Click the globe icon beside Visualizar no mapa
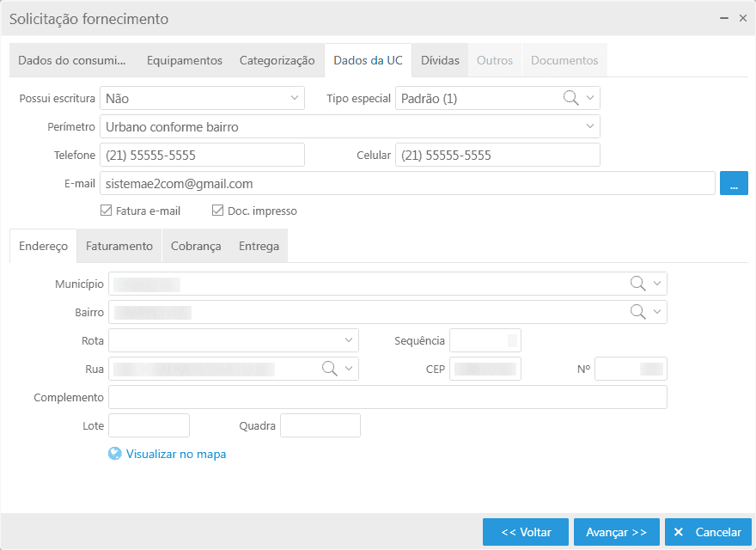The width and height of the screenshot is (756, 550). tap(115, 454)
